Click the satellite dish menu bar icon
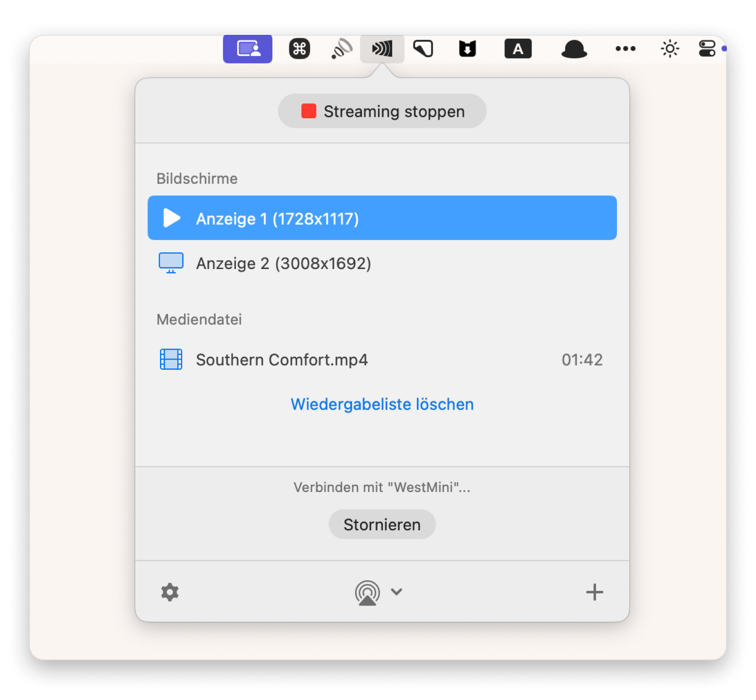This screenshot has height=700, width=756. (x=342, y=49)
